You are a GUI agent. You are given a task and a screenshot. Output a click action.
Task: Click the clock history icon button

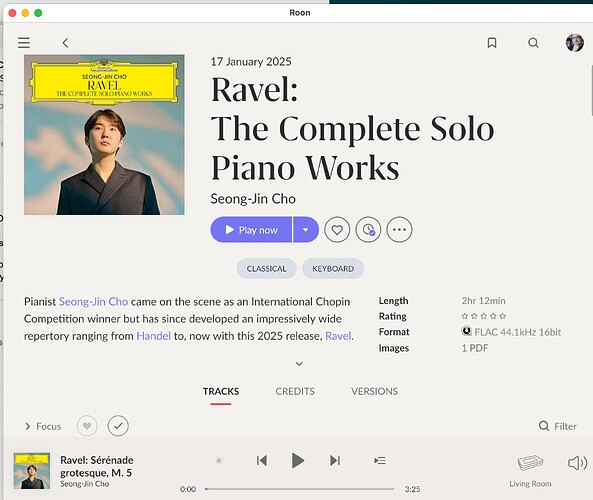(x=368, y=230)
